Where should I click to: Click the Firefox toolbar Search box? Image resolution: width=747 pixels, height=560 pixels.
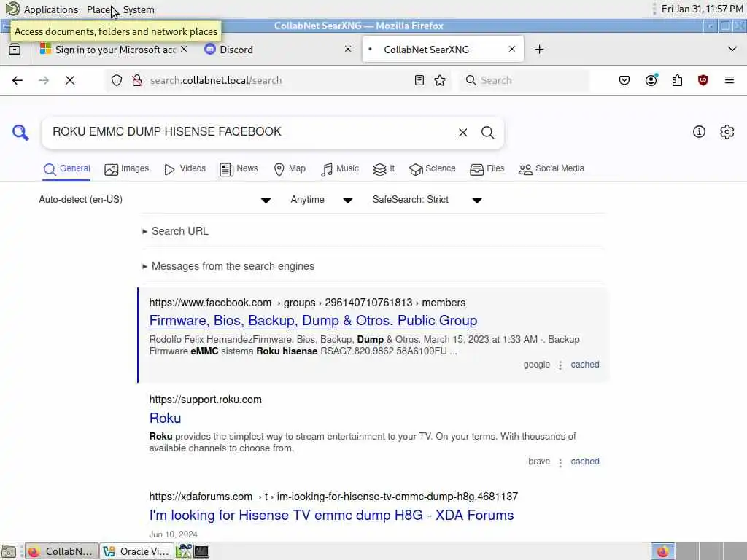[x=524, y=80]
